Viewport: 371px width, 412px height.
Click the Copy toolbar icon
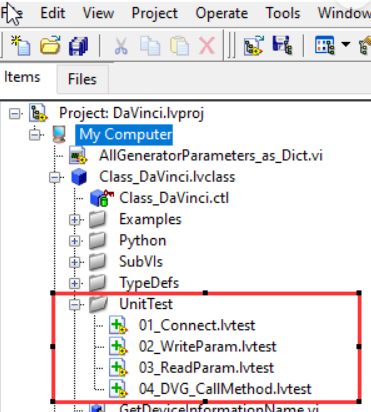tap(150, 46)
